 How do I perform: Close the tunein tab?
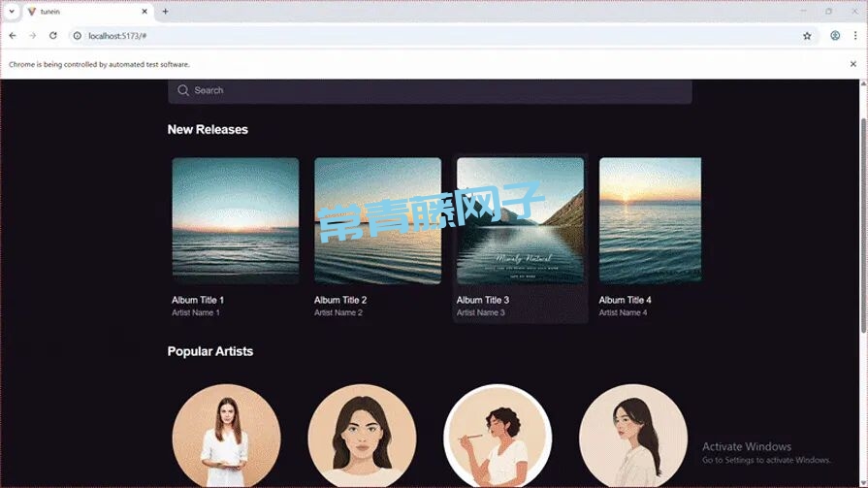(145, 12)
